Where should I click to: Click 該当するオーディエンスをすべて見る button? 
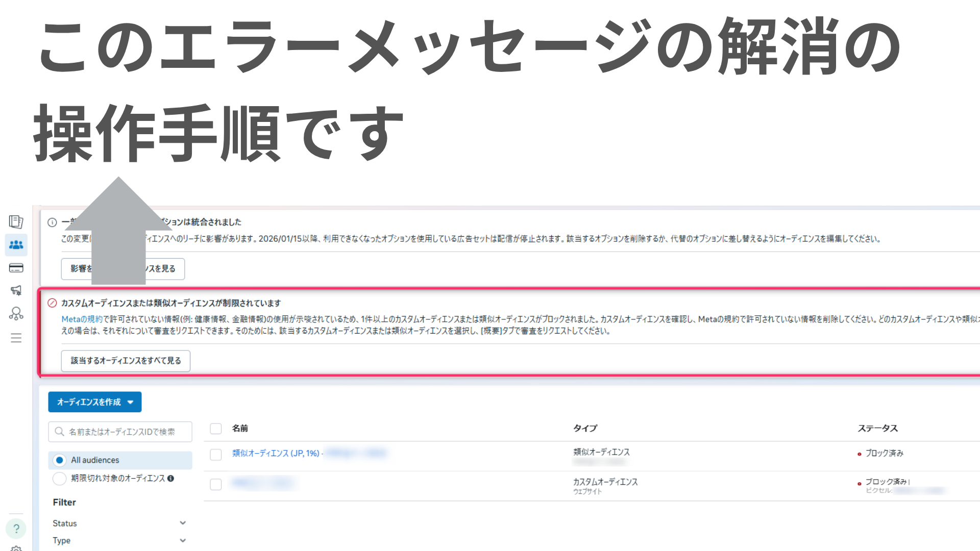point(126,361)
